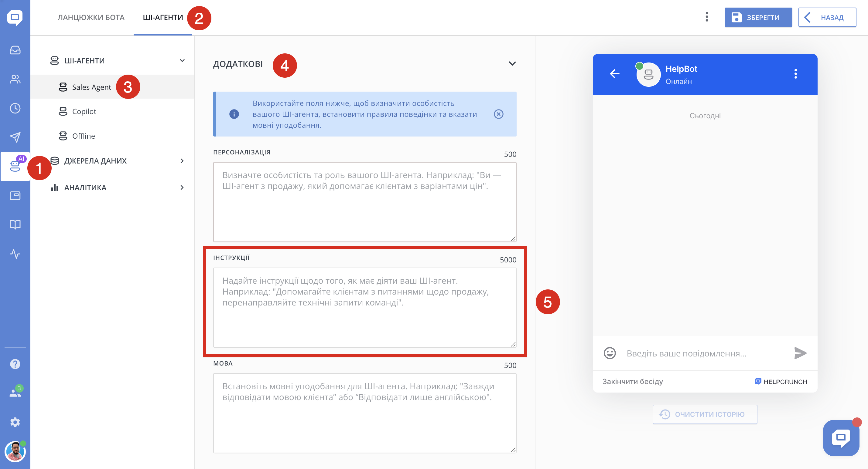This screenshot has width=868, height=469.
Task: Click the НАЗАД back button
Action: click(827, 18)
